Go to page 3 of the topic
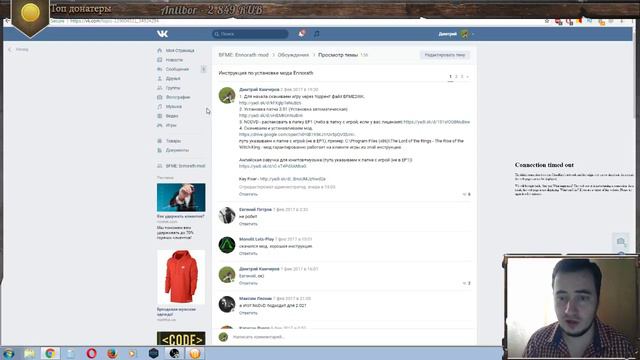 pos(462,76)
